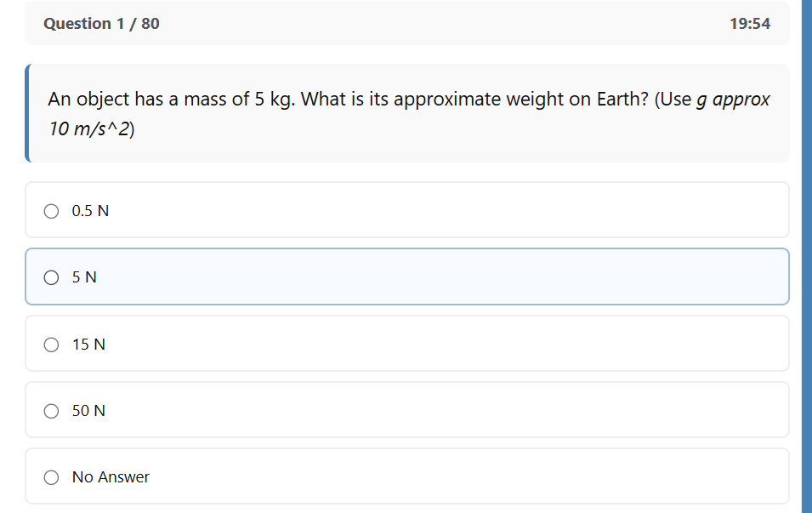812x513 pixels.
Task: Select the No Answer radio button
Action: 52,477
